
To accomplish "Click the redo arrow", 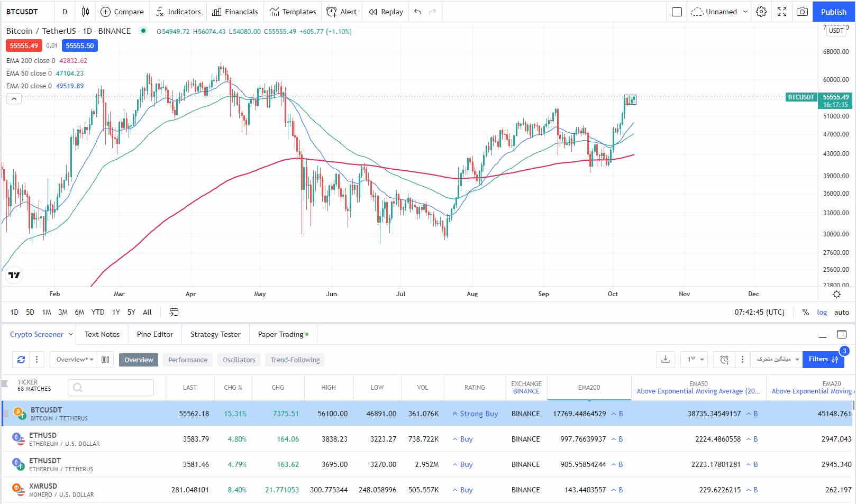I will click(x=433, y=12).
